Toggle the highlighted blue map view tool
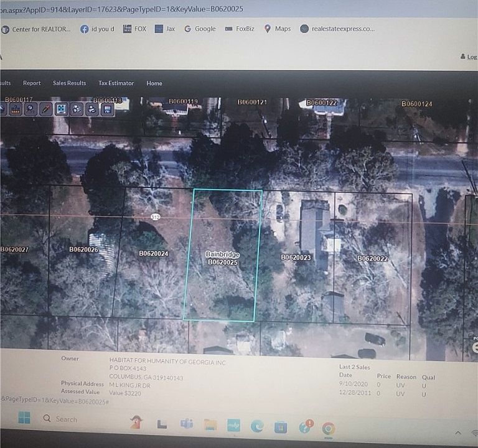This screenshot has height=448, width=478. tap(61, 110)
